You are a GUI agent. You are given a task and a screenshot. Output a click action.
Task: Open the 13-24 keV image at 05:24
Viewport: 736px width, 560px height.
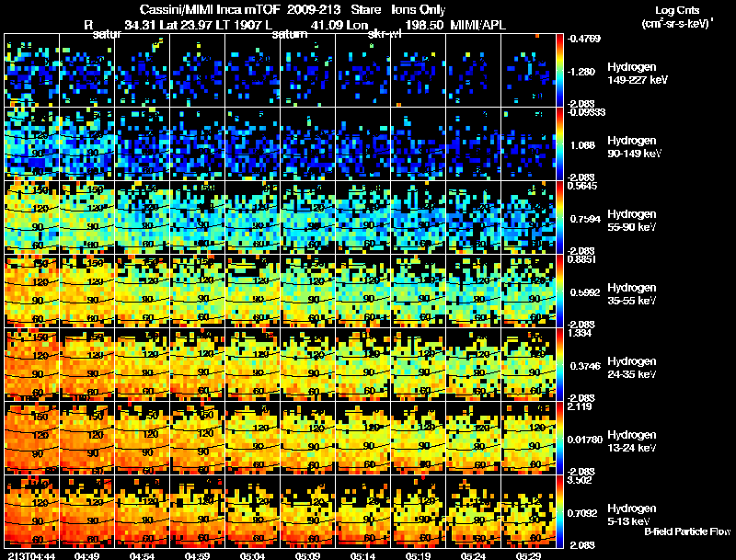[x=473, y=438]
